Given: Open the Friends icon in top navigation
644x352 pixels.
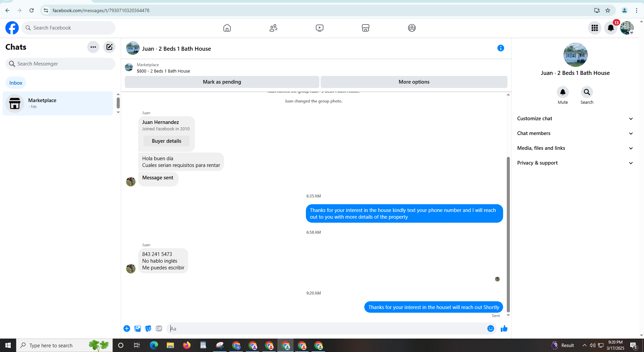Looking at the screenshot, I should pos(273,28).
